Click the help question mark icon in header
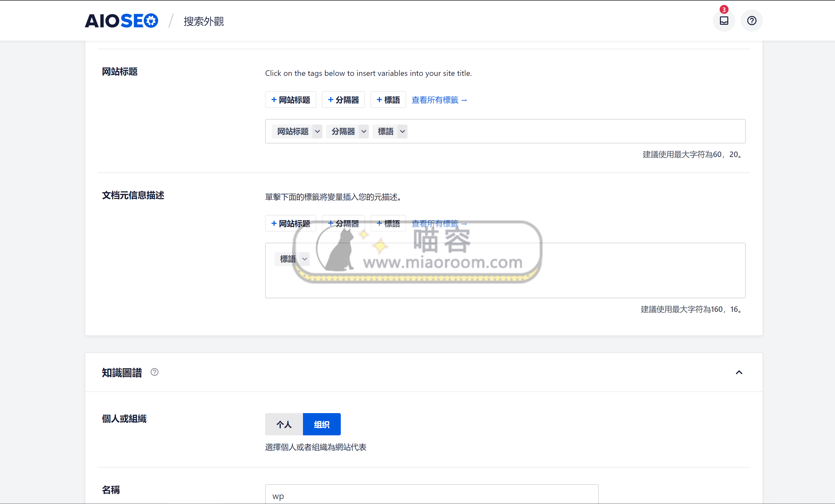Image resolution: width=835 pixels, height=504 pixels. click(x=751, y=21)
